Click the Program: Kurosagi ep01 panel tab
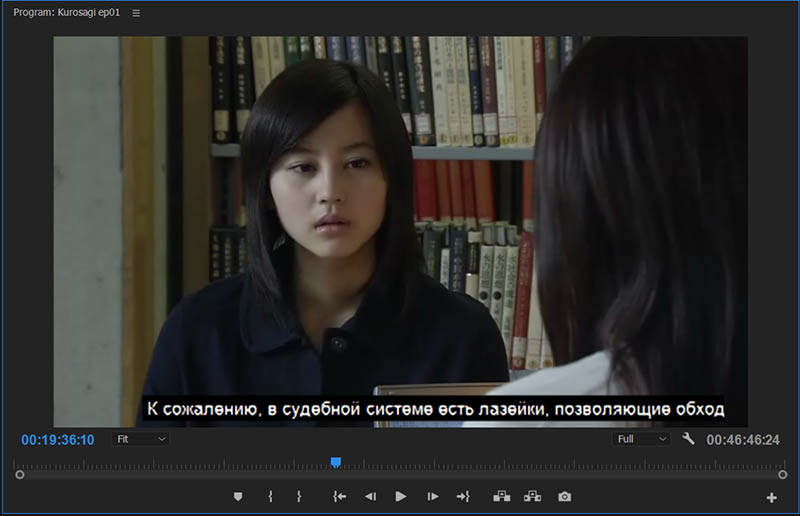800x516 pixels. 66,13
